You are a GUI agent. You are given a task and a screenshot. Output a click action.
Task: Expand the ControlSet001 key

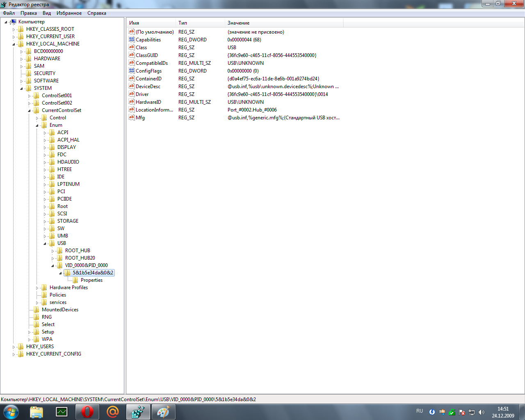(x=29, y=96)
